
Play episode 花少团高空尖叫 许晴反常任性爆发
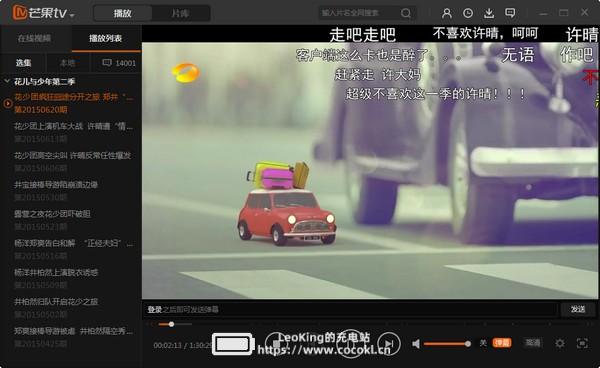click(74, 161)
